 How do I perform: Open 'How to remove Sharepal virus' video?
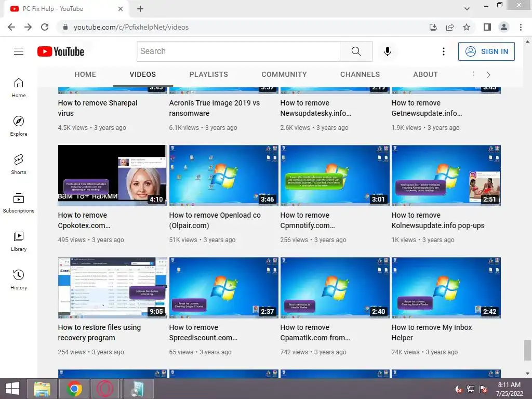pos(98,108)
